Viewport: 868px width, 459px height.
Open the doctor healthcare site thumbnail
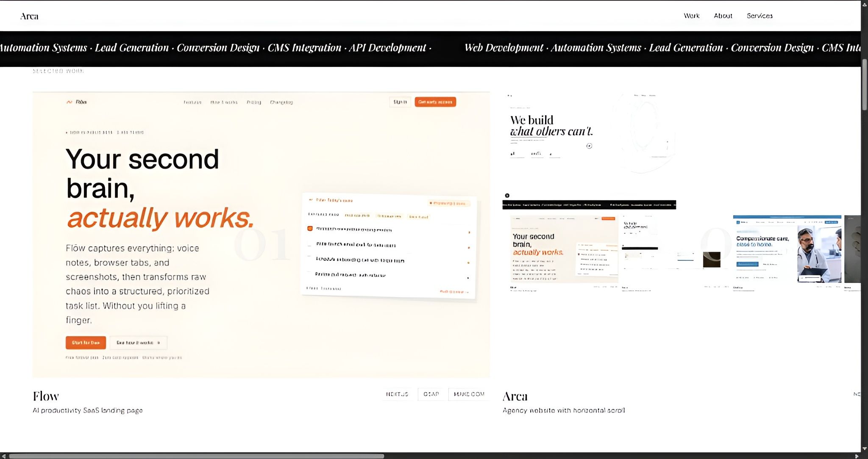[787, 249]
